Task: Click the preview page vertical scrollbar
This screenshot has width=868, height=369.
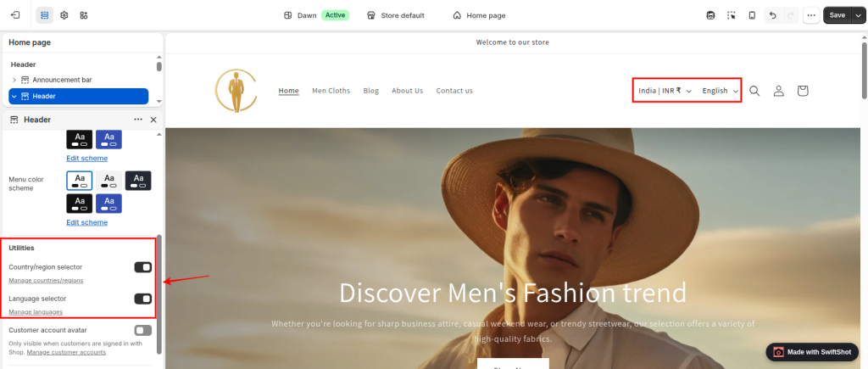Action: (864, 70)
